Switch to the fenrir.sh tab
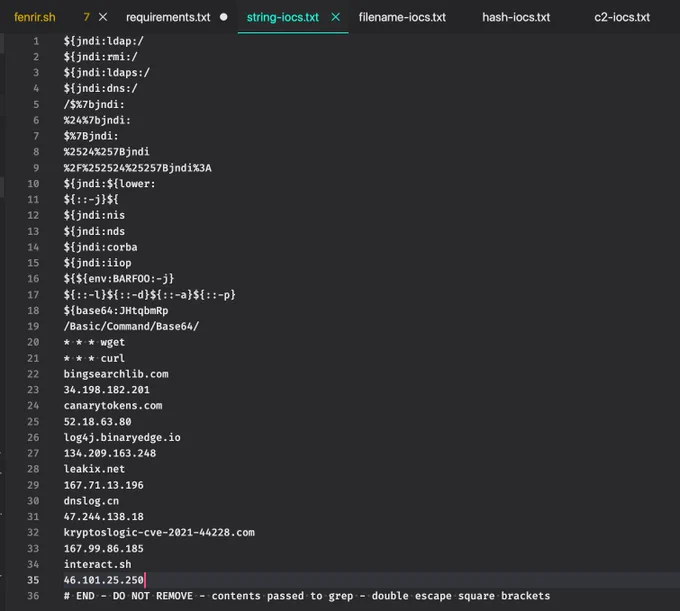Image resolution: width=680 pixels, height=611 pixels. [x=35, y=17]
